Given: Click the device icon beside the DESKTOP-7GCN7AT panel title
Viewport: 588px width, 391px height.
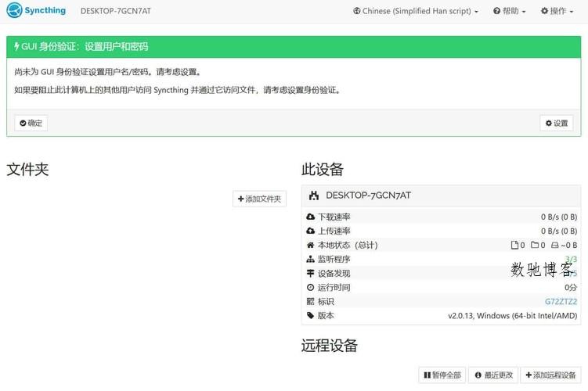Looking at the screenshot, I should click(313, 195).
